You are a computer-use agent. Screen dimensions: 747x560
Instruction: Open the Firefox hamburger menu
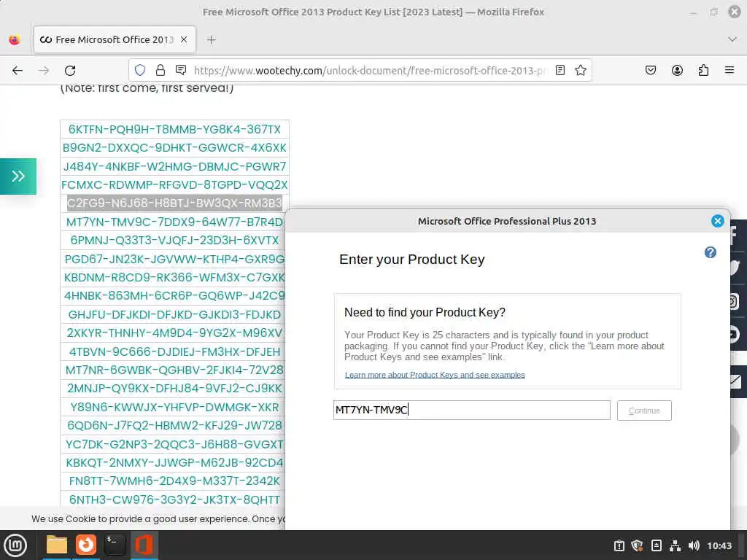729,71
